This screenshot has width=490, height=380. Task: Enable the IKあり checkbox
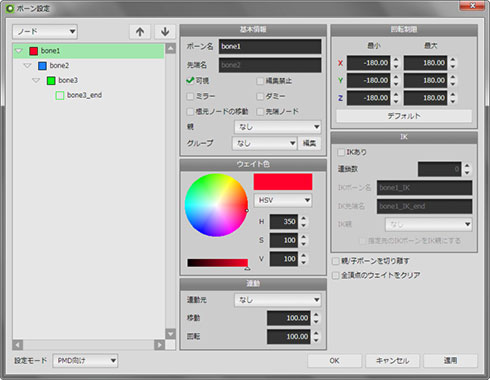pos(341,152)
